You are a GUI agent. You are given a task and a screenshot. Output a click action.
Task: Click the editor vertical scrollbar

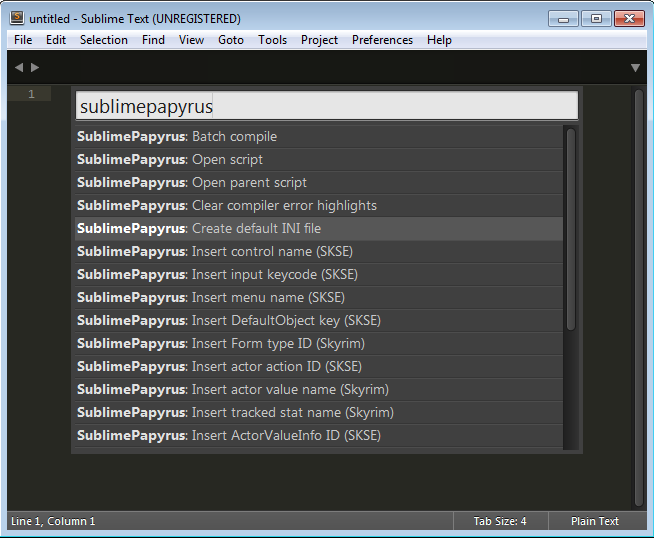click(x=639, y=298)
